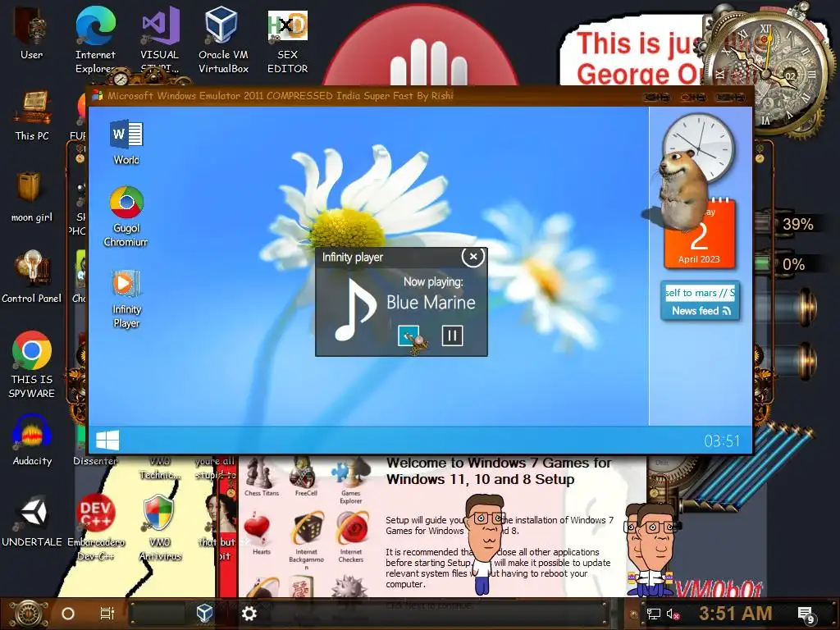This screenshot has height=630, width=840.
Task: Focus the Microsoft Windows Emulator 2011 title bar
Action: (x=420, y=96)
